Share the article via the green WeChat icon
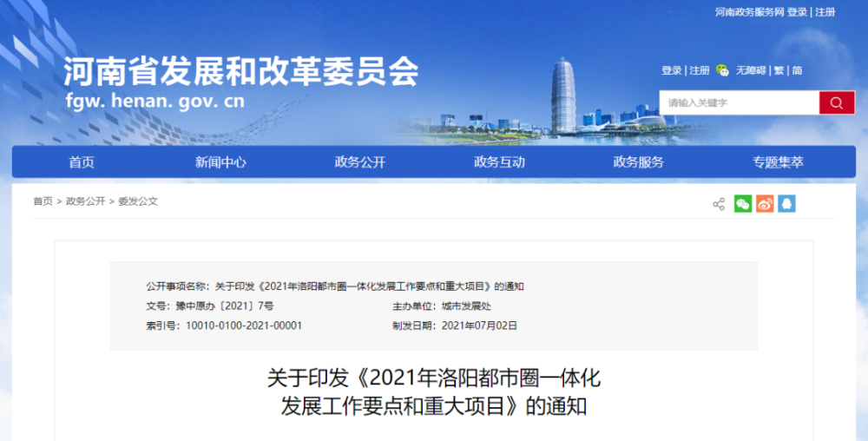This screenshot has height=441, width=868. tap(743, 204)
